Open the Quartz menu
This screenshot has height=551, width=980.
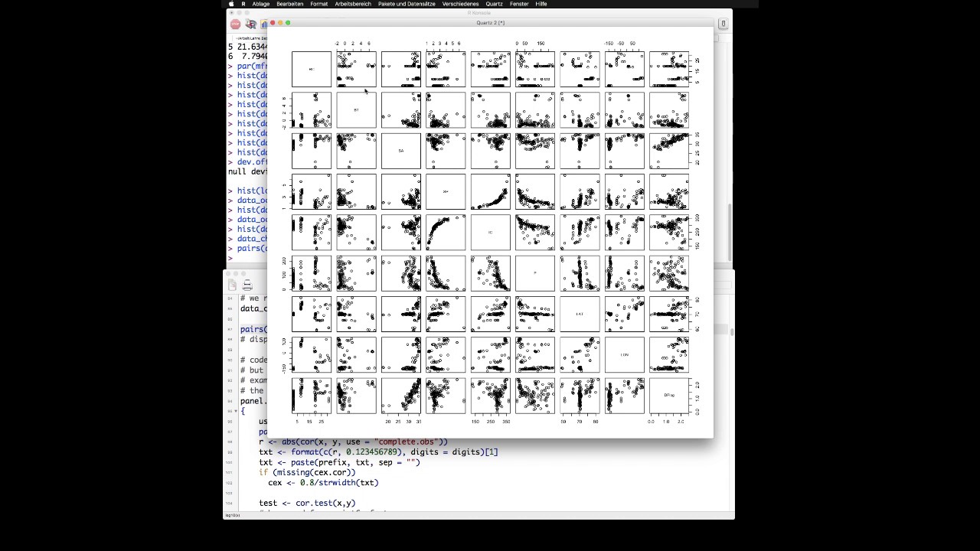(494, 4)
